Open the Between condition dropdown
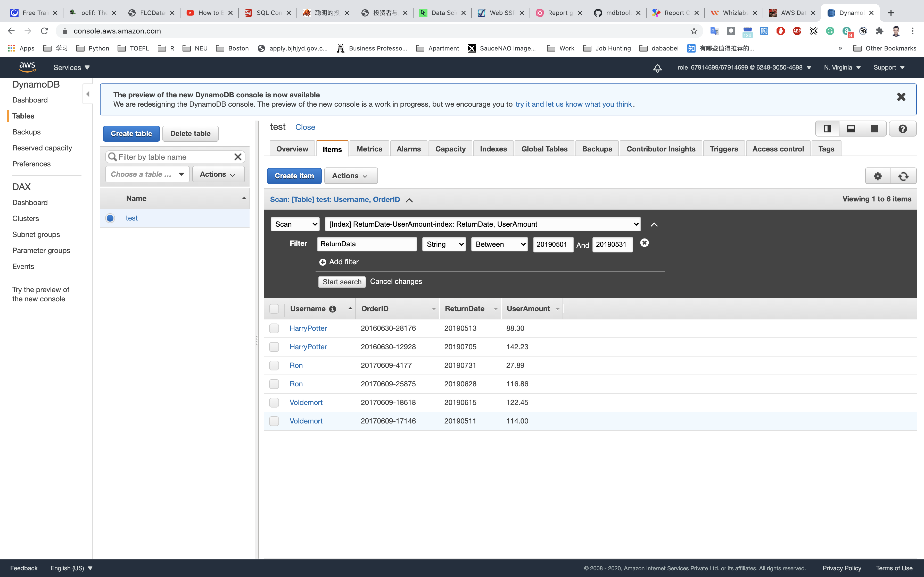924x577 pixels. (x=499, y=244)
